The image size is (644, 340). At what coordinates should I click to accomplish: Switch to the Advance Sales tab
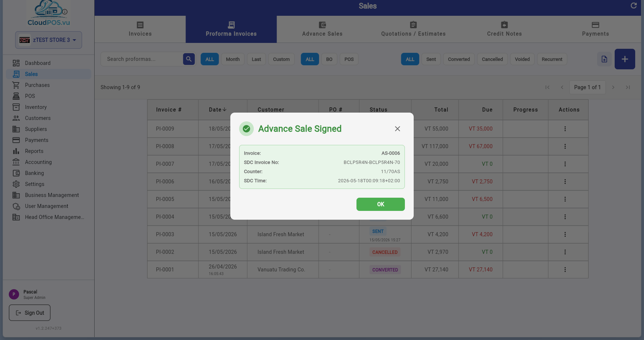(322, 29)
